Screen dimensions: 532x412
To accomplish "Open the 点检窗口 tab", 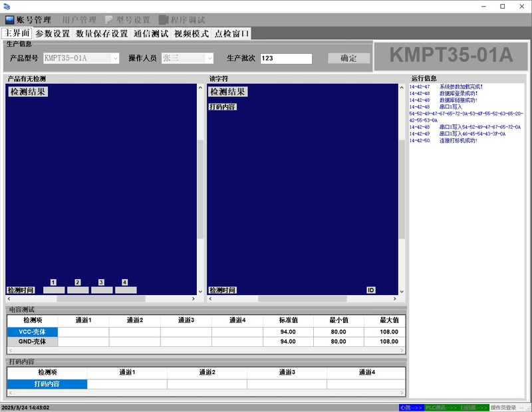I will 231,34.
